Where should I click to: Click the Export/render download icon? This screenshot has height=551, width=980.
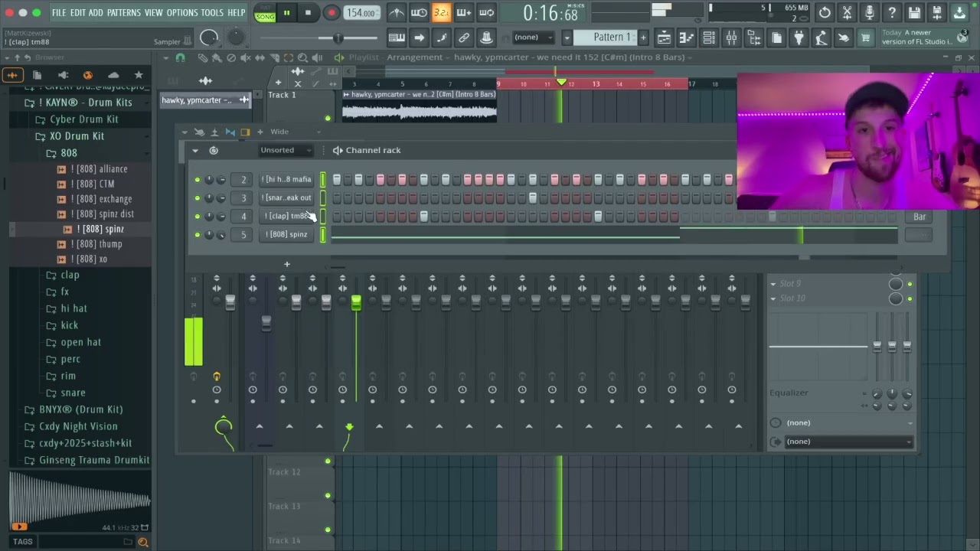coord(959,12)
